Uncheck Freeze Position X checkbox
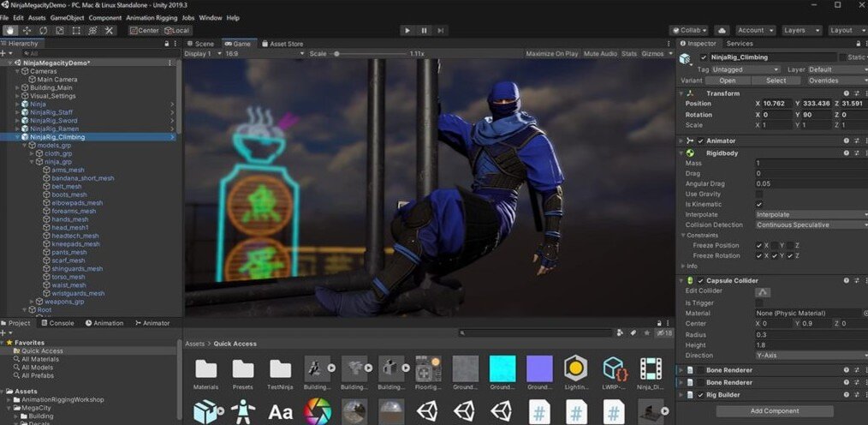 (x=759, y=245)
